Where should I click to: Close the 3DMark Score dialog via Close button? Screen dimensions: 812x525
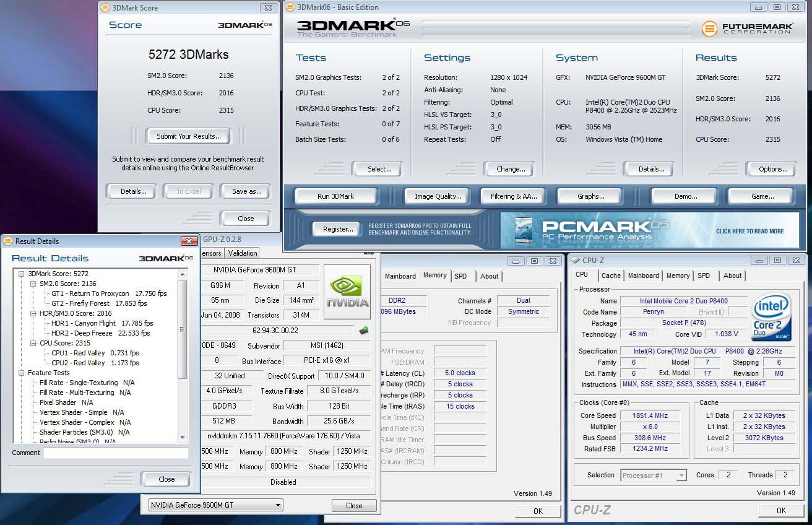(246, 219)
